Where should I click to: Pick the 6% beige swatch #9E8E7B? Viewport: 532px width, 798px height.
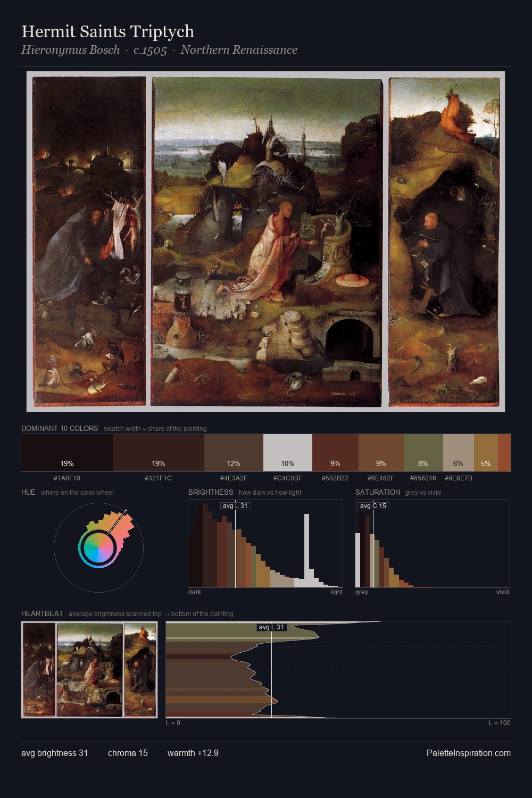click(x=458, y=453)
